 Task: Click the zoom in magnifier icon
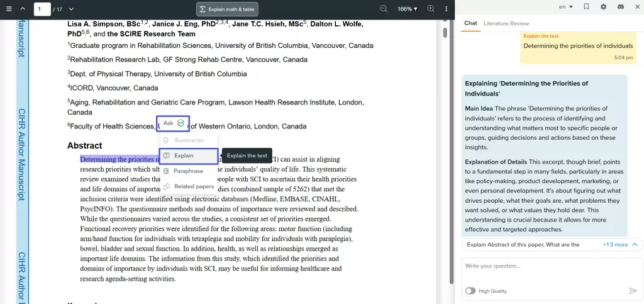431,9
